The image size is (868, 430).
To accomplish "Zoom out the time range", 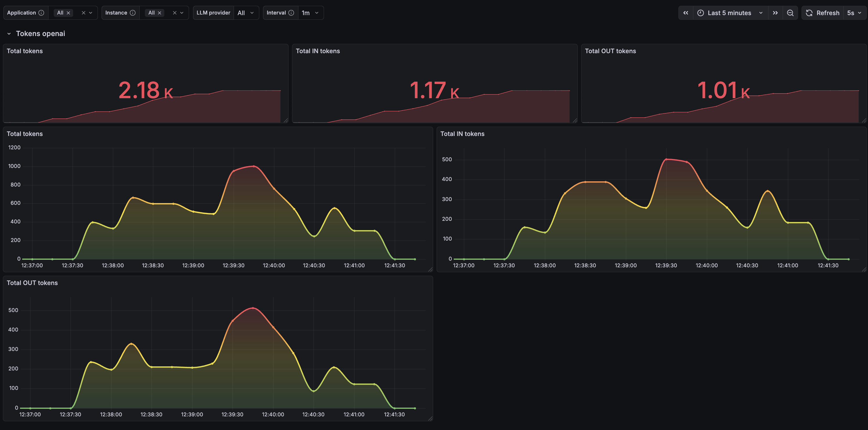I will click(x=790, y=13).
